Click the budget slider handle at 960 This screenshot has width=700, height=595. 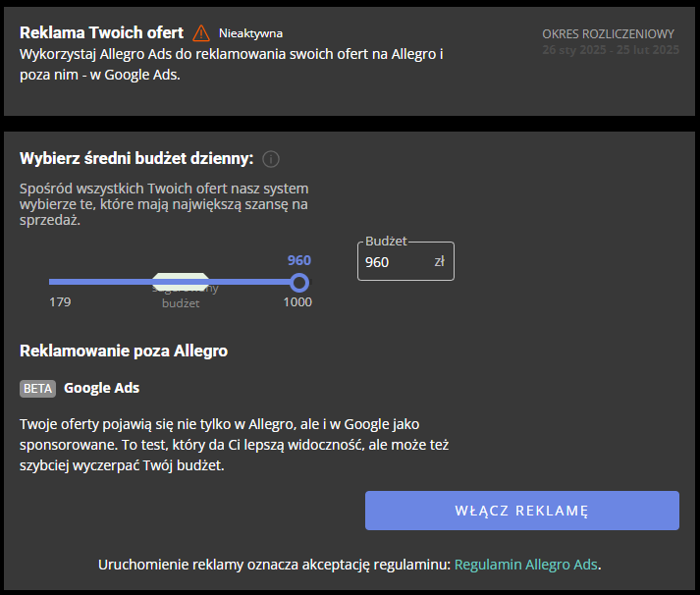[299, 282]
